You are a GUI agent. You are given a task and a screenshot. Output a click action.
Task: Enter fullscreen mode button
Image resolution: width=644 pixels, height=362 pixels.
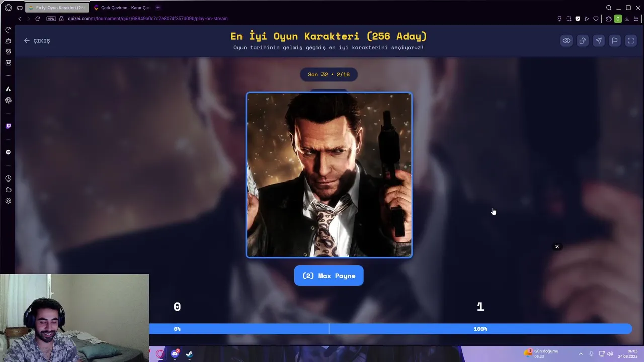pos(631,41)
